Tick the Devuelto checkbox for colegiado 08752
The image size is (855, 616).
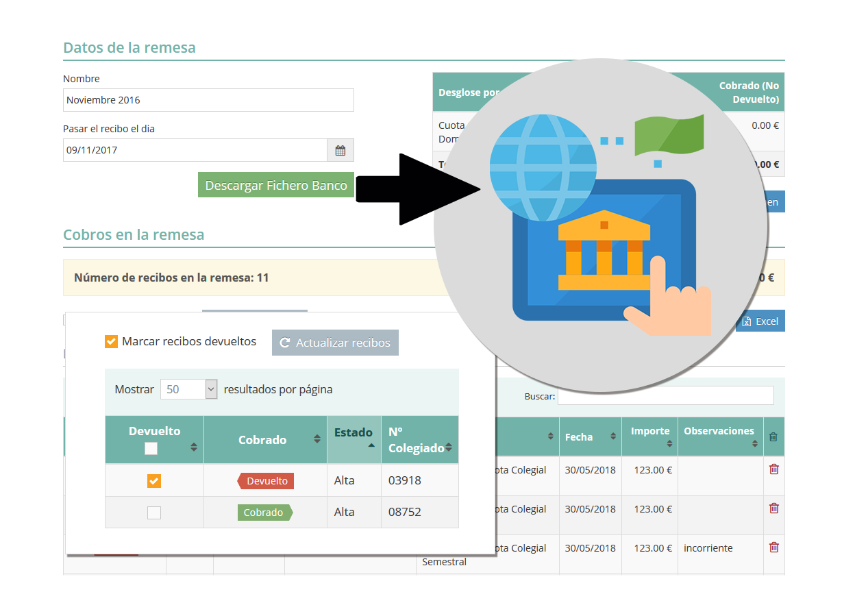(x=154, y=513)
